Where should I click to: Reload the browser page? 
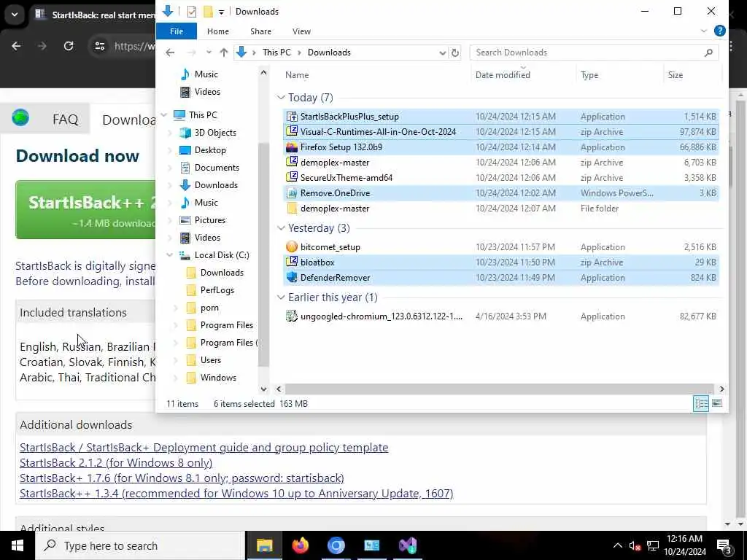(x=69, y=46)
